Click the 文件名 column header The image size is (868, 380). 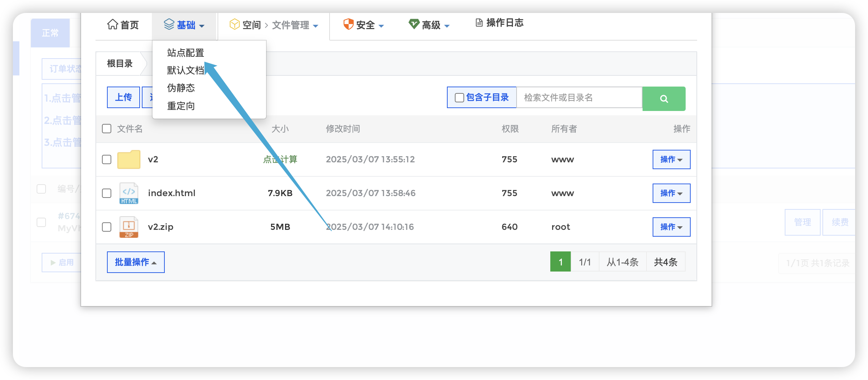coord(130,129)
